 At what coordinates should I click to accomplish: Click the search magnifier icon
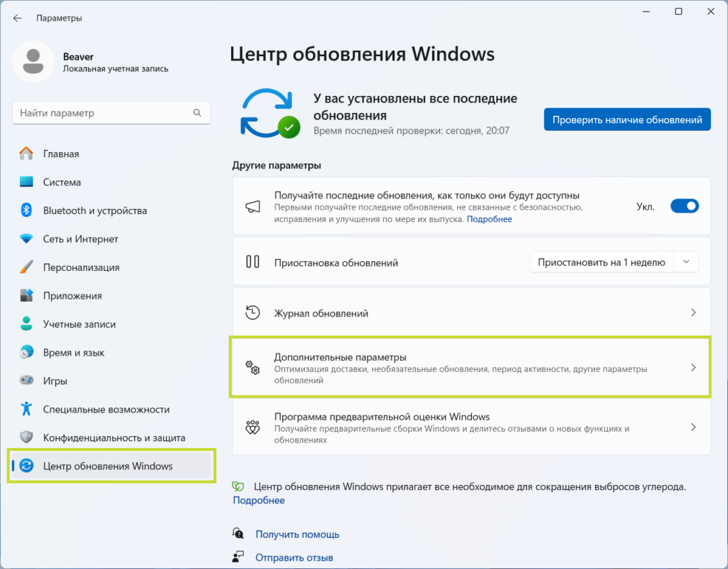(198, 113)
